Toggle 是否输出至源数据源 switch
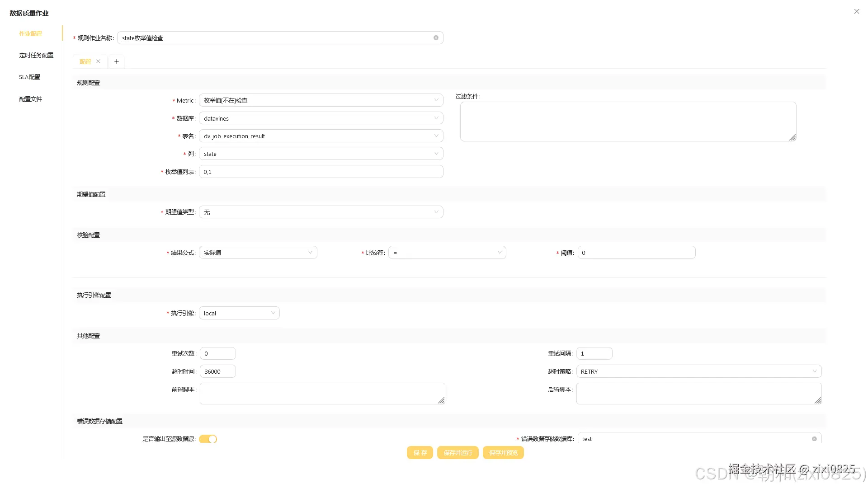Screen dimensions: 868x488 [x=208, y=439]
